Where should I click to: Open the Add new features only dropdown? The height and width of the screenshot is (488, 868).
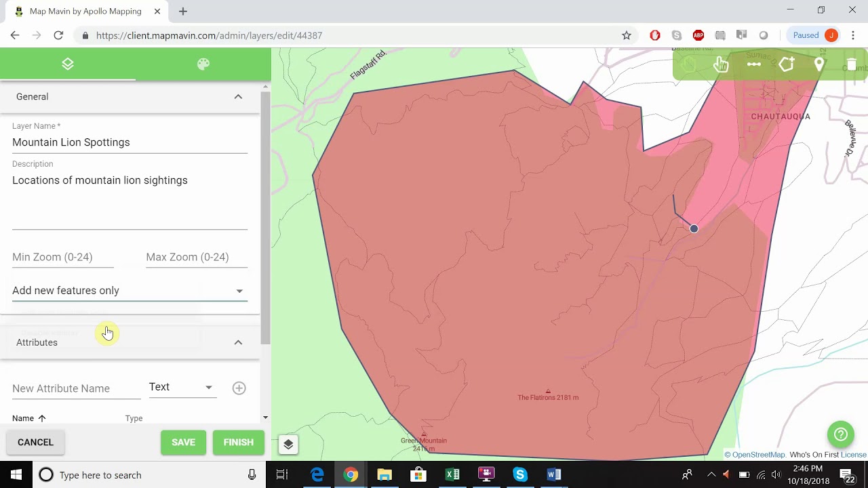pyautogui.click(x=130, y=290)
